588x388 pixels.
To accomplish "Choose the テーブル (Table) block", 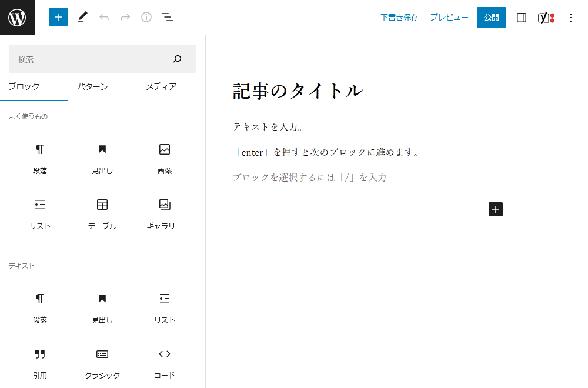I will 102,204.
